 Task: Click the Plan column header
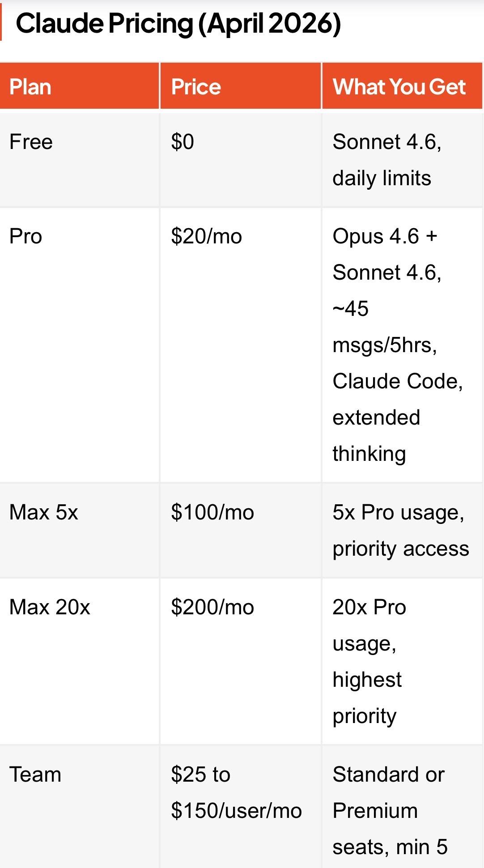pyautogui.click(x=30, y=87)
